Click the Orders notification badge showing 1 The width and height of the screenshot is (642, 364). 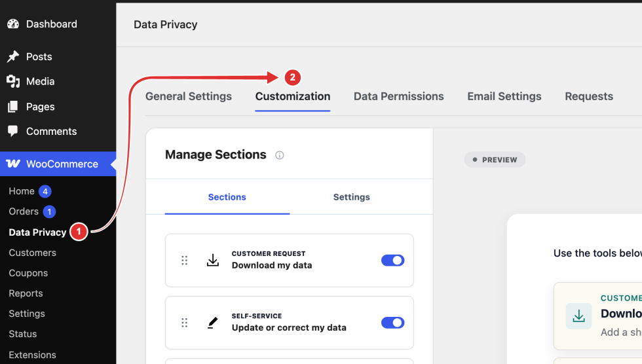pos(49,211)
